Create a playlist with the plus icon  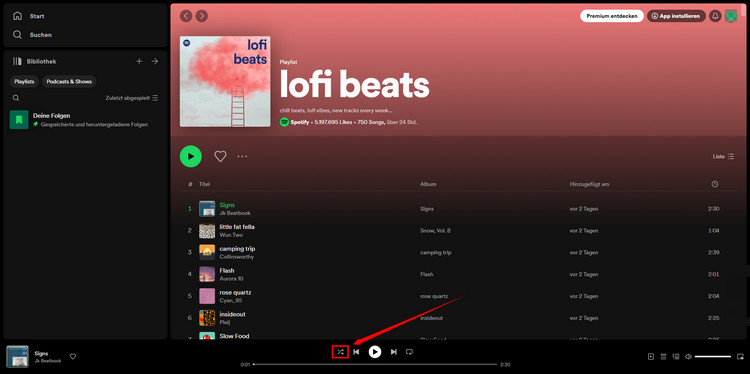(139, 61)
